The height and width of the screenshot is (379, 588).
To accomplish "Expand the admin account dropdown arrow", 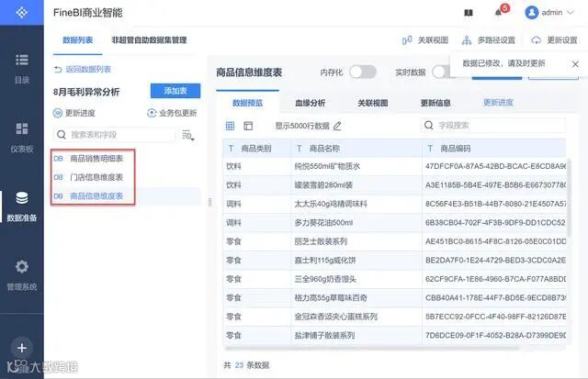I will point(571,13).
